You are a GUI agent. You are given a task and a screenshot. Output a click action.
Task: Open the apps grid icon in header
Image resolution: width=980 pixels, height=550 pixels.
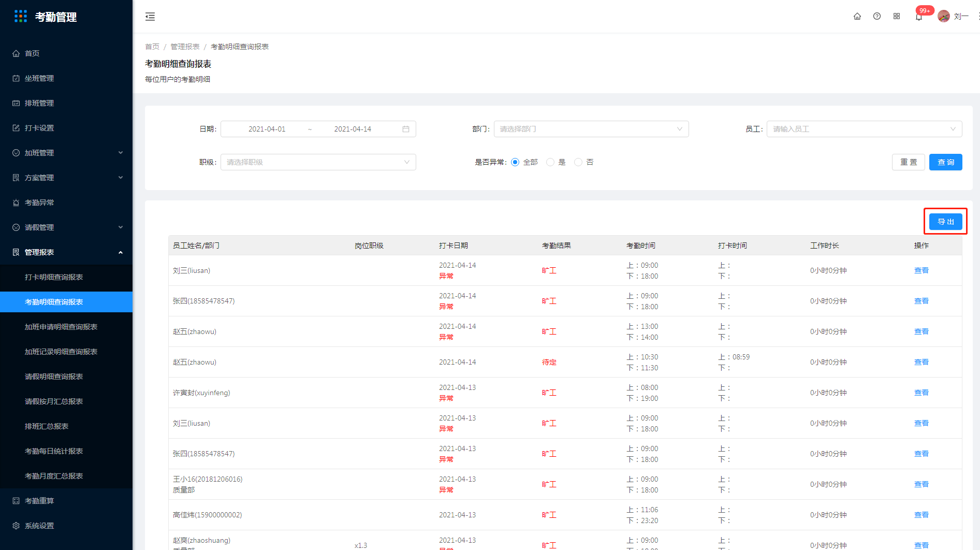point(897,17)
